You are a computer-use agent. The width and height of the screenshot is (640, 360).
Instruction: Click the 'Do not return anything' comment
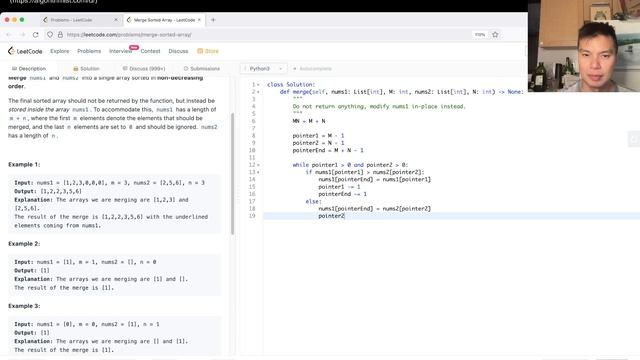point(379,107)
